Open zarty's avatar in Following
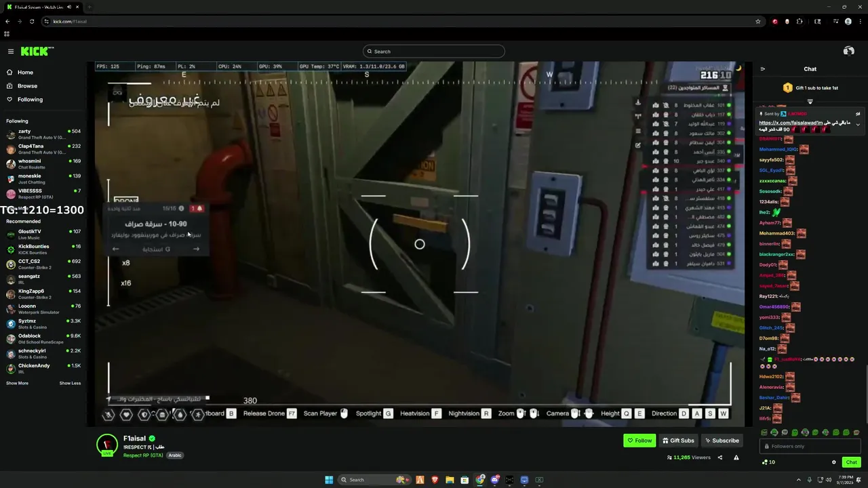Screen dimensions: 868x488 (x=11, y=134)
